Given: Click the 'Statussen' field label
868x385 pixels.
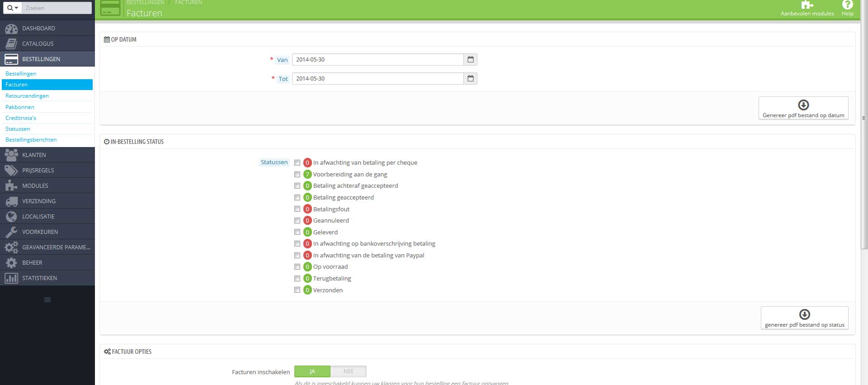Looking at the screenshot, I should click(274, 162).
